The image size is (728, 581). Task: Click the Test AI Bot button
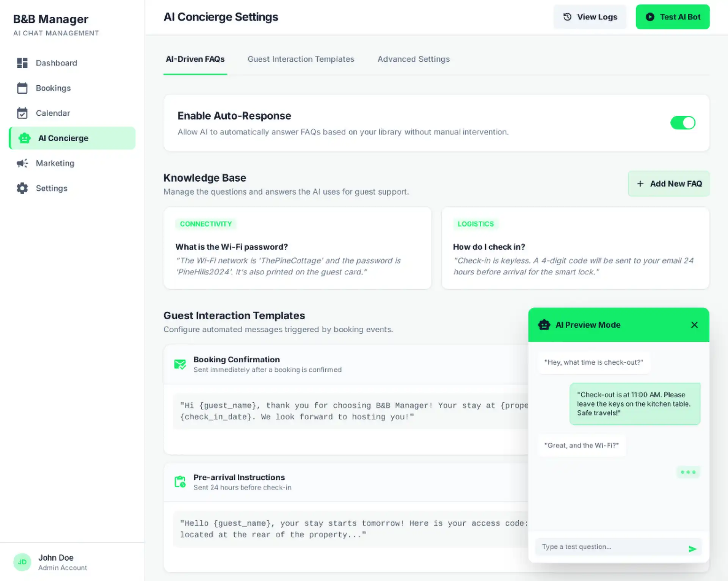pyautogui.click(x=672, y=17)
